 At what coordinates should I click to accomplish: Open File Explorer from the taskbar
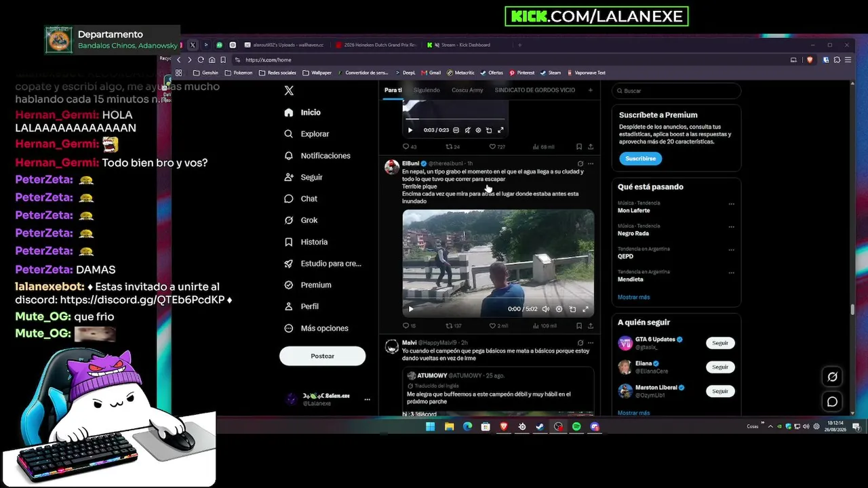pos(449,426)
